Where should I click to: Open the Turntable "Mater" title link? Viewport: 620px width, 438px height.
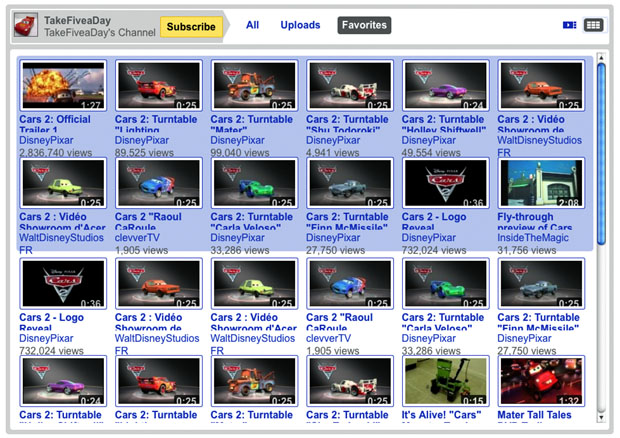point(251,124)
